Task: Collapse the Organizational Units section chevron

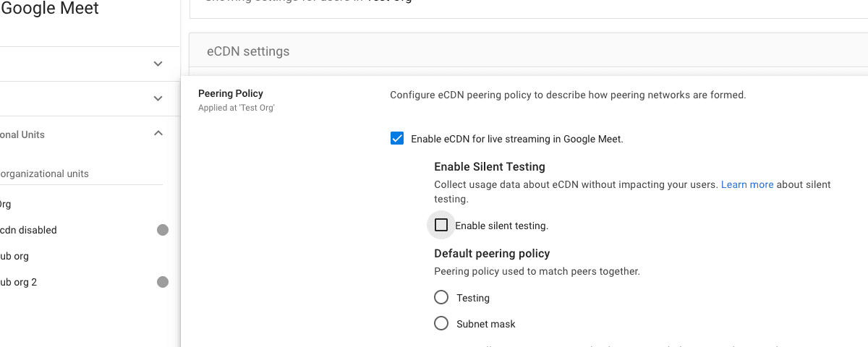Action: tap(158, 134)
